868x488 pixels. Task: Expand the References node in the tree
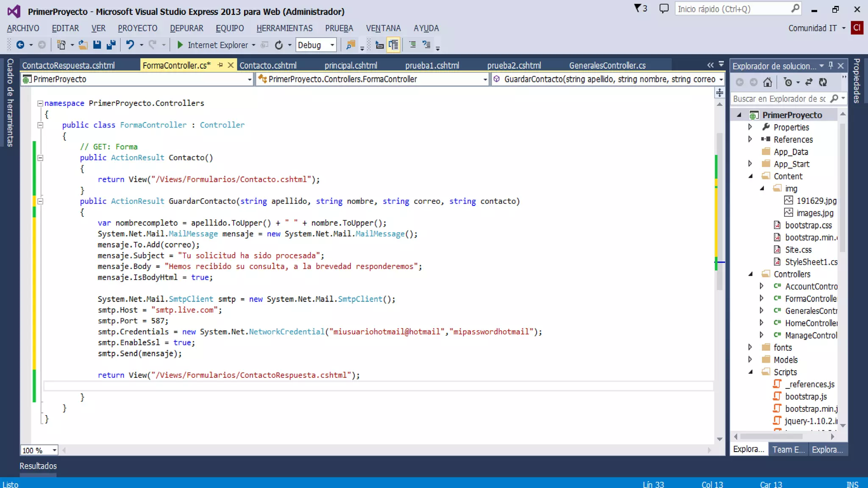pyautogui.click(x=750, y=139)
